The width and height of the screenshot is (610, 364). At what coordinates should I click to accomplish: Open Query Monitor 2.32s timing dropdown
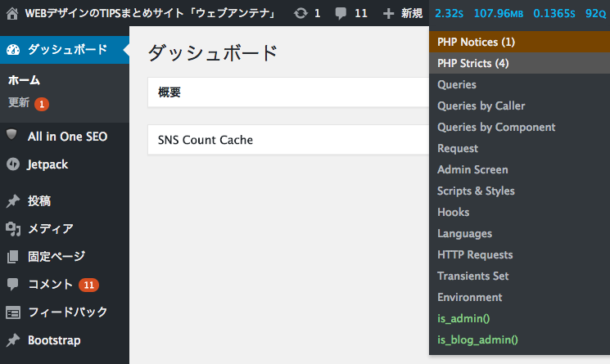(449, 14)
